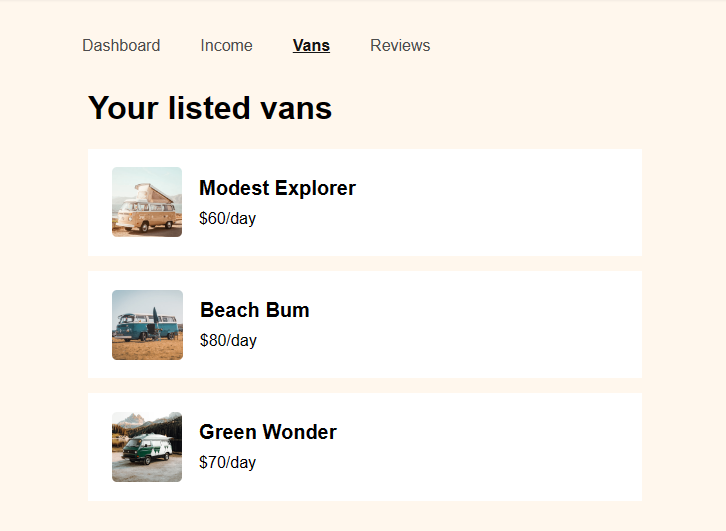Click the Modest Explorer van thumbnail

point(147,202)
